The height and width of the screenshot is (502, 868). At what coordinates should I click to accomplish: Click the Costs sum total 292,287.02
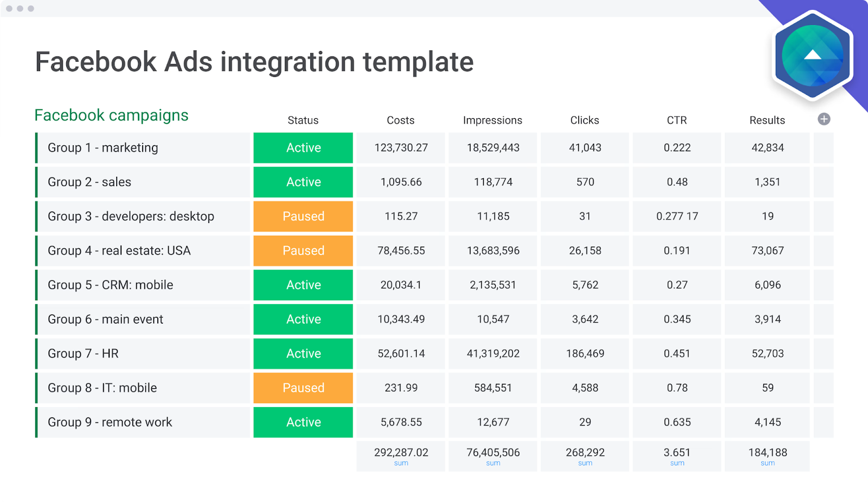pos(401,453)
